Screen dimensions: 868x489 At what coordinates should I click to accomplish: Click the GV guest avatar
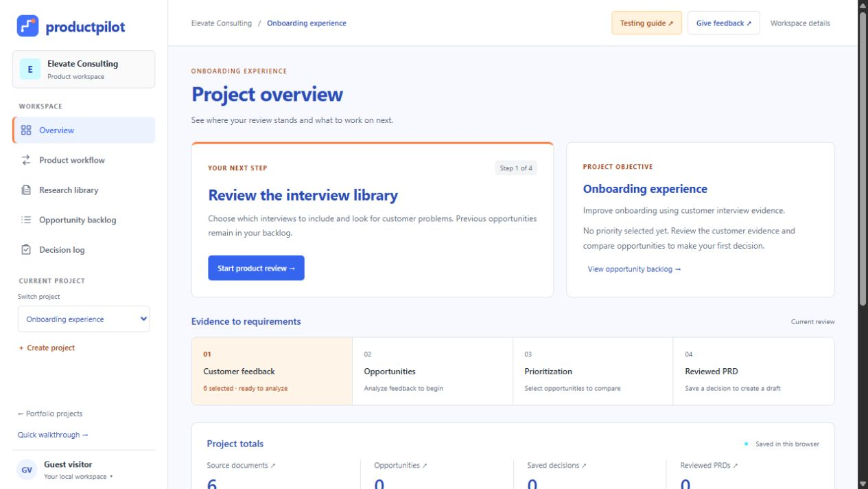pos(27,470)
